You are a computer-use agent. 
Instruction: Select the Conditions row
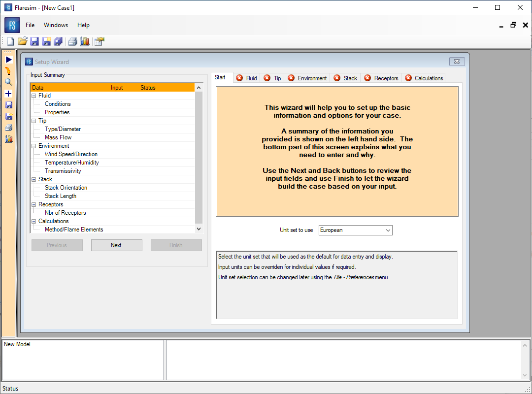[113, 104]
